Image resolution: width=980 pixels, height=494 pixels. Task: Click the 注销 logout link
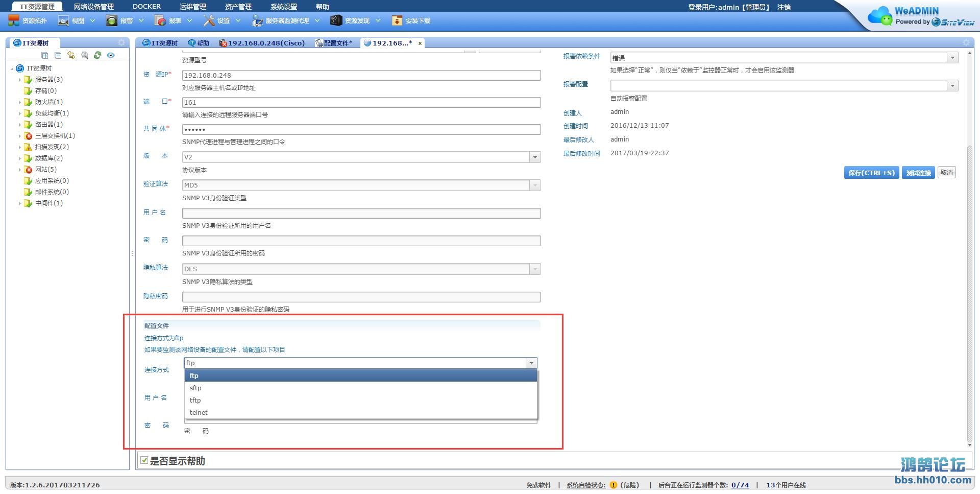point(784,7)
